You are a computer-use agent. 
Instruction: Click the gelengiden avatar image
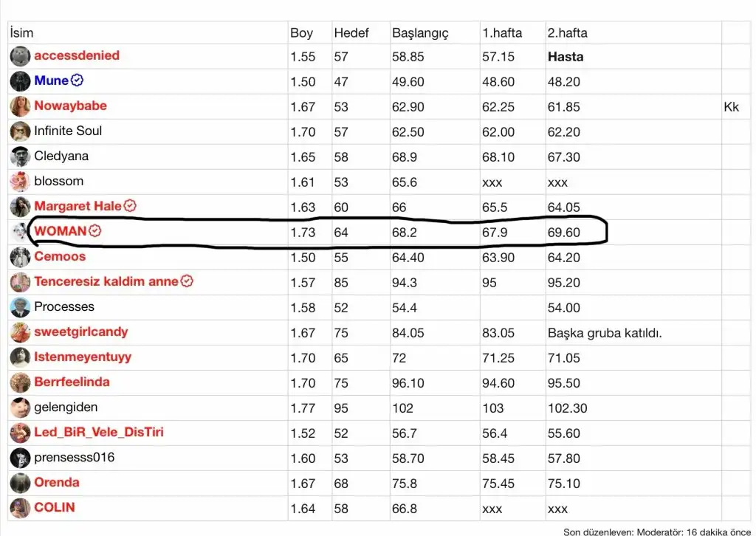click(20, 408)
